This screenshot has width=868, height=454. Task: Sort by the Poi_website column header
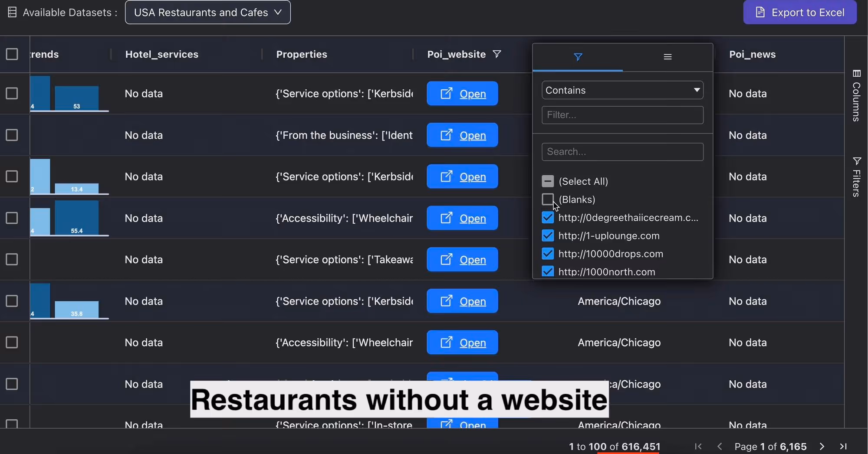(x=456, y=54)
